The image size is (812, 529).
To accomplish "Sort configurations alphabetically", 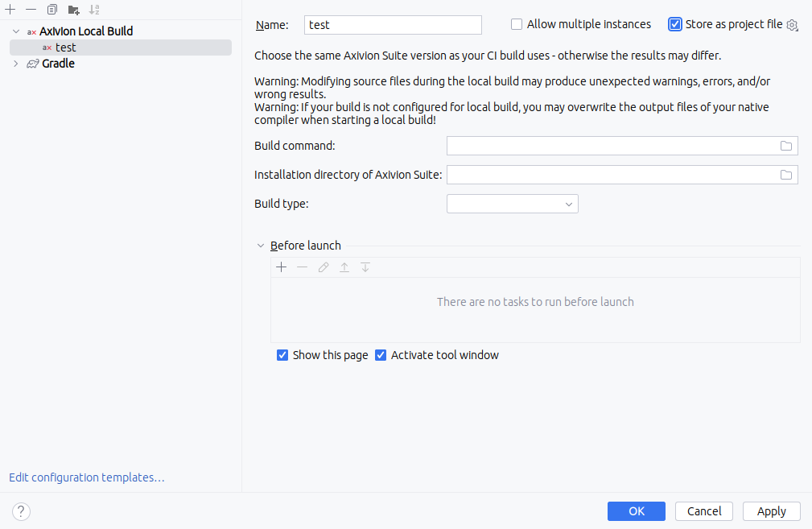I will tap(94, 10).
